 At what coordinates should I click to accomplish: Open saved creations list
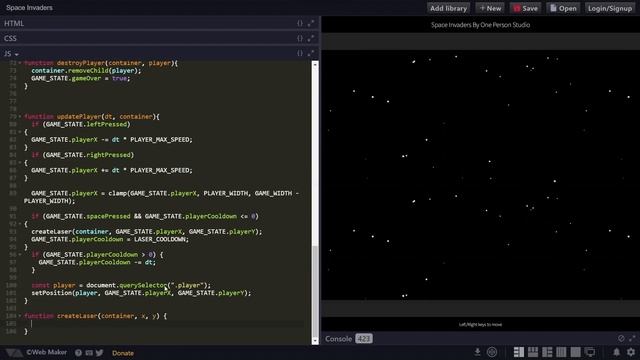563,8
